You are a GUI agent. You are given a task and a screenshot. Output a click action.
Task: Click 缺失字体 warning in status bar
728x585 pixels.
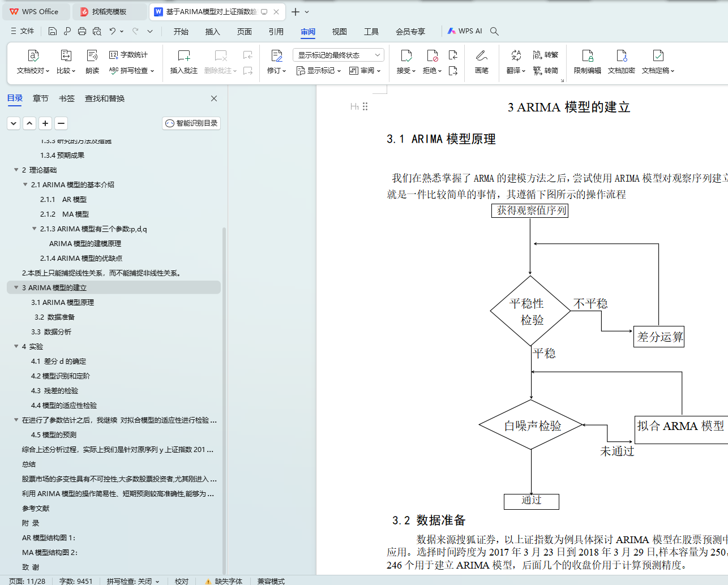[224, 581]
